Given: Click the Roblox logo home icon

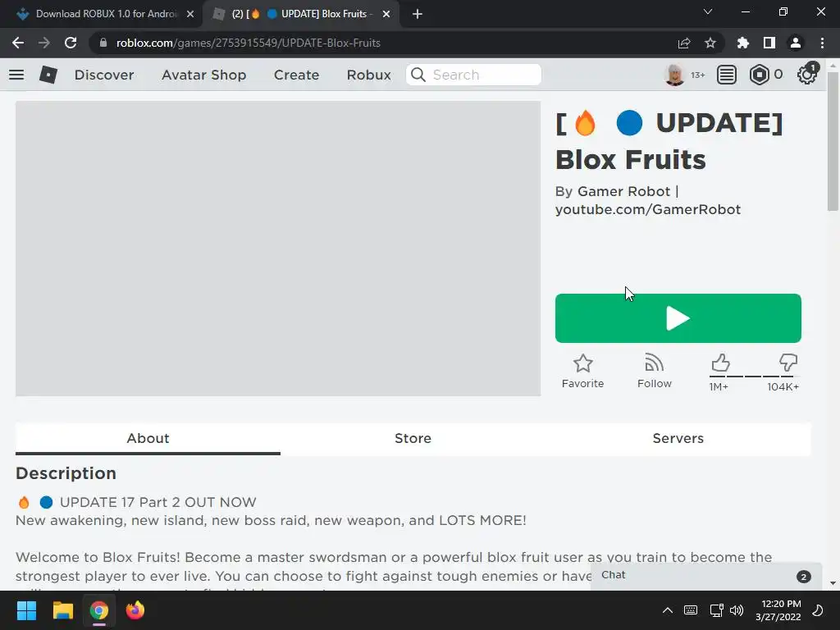Looking at the screenshot, I should click(x=48, y=75).
